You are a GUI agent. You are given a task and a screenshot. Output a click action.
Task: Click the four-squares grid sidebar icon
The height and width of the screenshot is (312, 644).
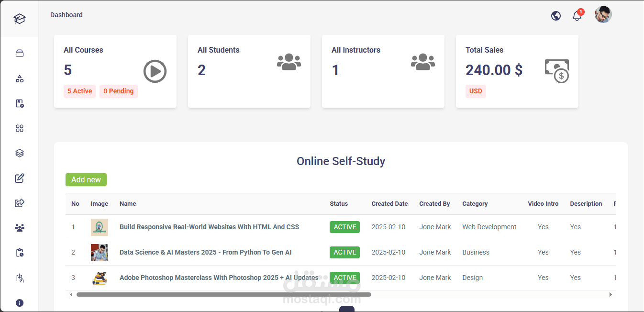tap(19, 128)
